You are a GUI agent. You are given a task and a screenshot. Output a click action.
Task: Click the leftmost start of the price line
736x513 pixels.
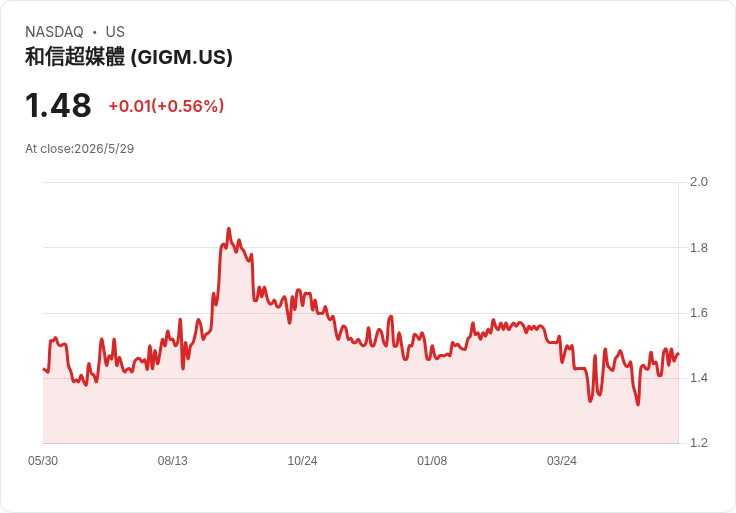44,369
